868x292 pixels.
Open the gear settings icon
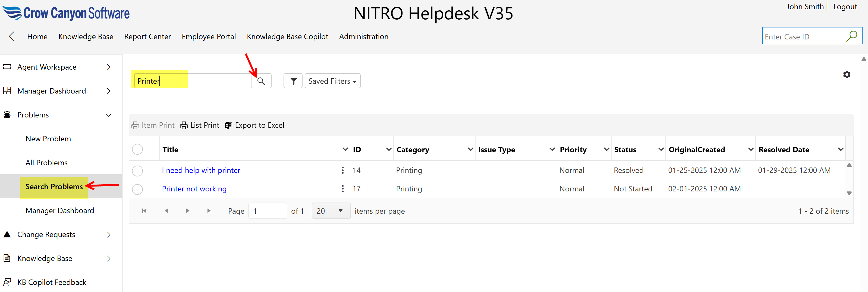847,74
